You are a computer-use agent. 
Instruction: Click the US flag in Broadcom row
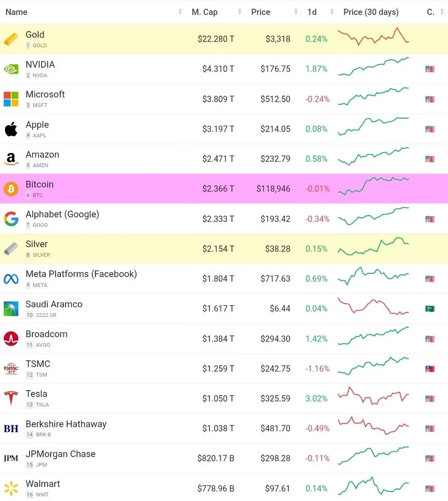[430, 339]
